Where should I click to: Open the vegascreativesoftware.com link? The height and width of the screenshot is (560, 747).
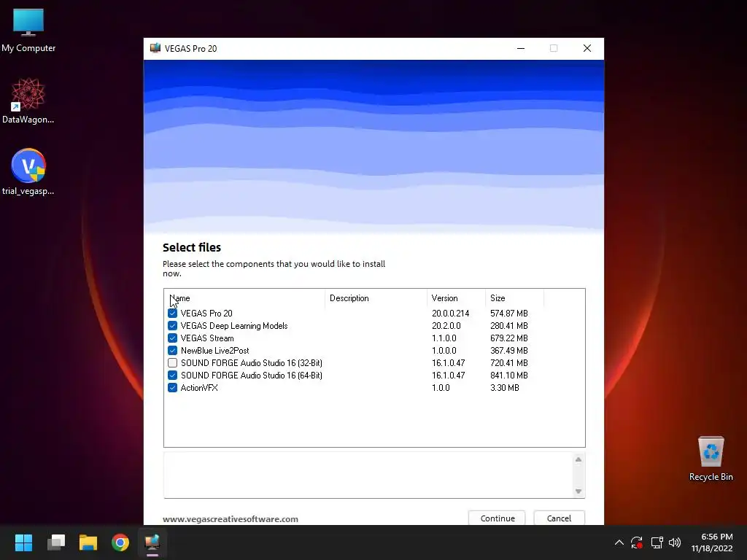(x=230, y=519)
